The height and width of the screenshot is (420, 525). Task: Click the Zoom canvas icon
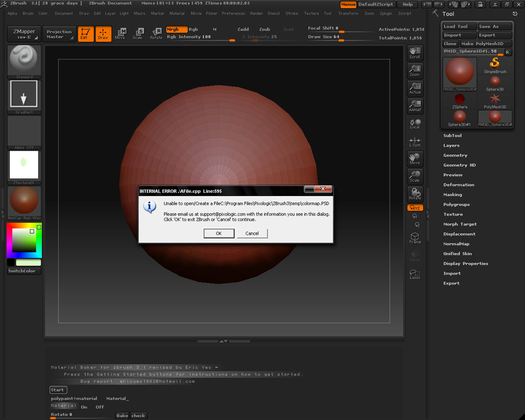coord(415,71)
